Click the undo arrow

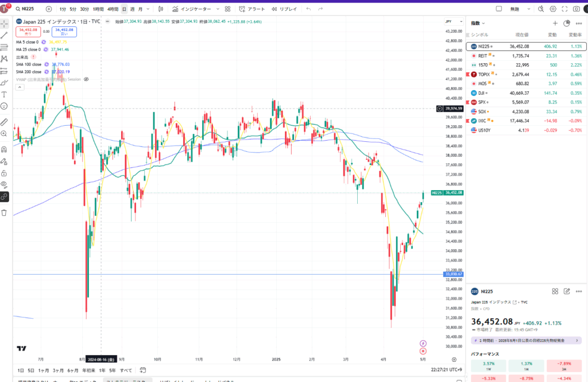tap(308, 9)
